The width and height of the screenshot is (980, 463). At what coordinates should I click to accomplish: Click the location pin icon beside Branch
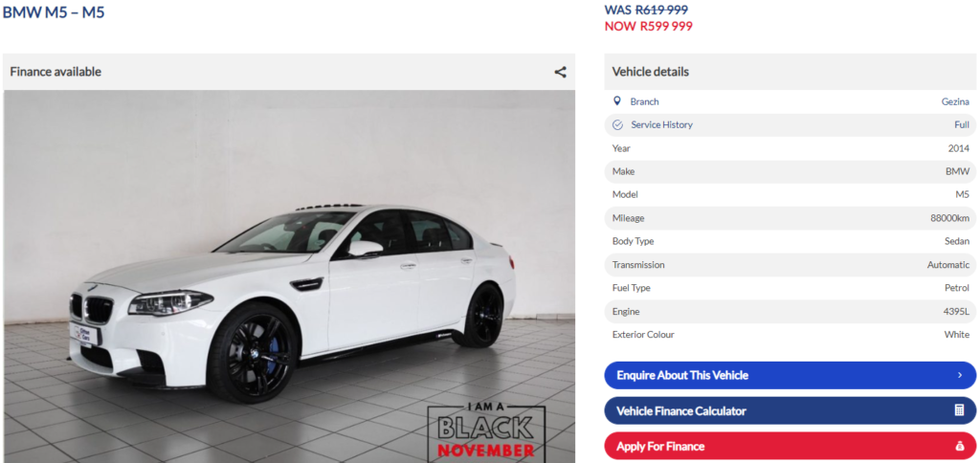click(617, 101)
